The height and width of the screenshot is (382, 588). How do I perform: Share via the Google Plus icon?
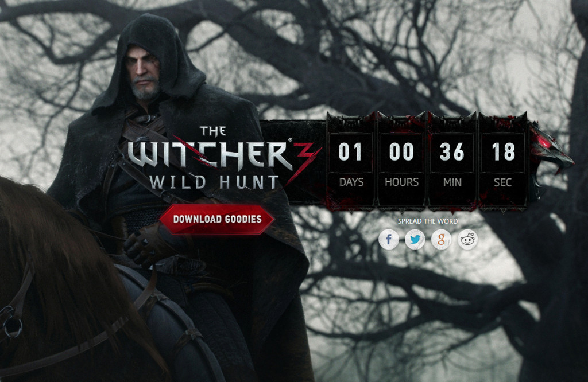point(442,239)
